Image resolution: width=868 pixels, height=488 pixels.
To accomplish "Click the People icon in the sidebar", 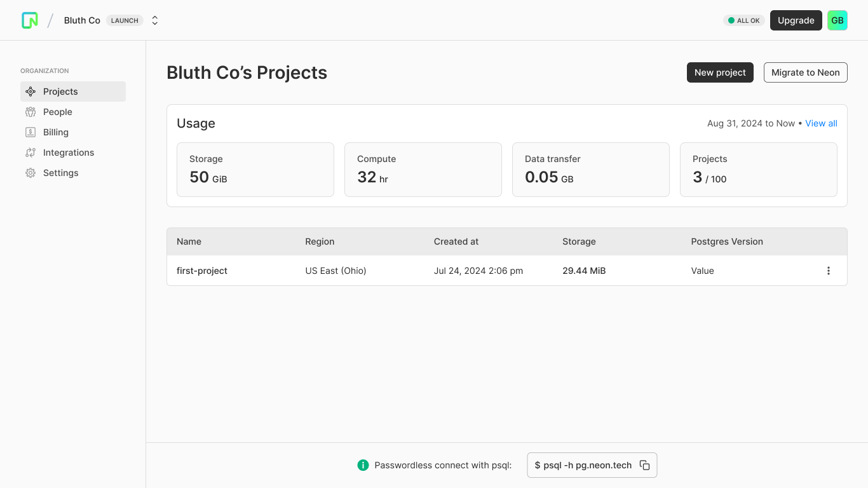I will coord(31,112).
